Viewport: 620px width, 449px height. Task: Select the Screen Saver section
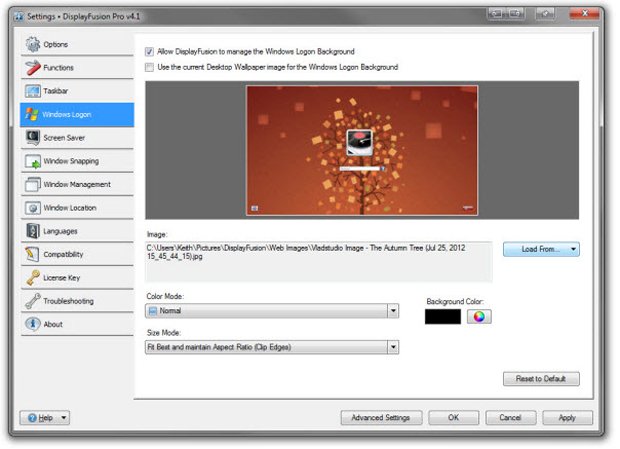point(77,138)
